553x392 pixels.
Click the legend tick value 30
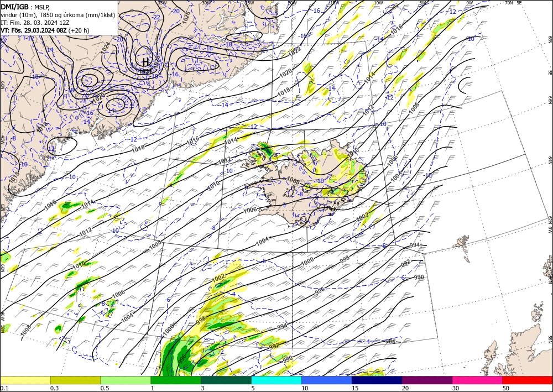(x=456, y=388)
